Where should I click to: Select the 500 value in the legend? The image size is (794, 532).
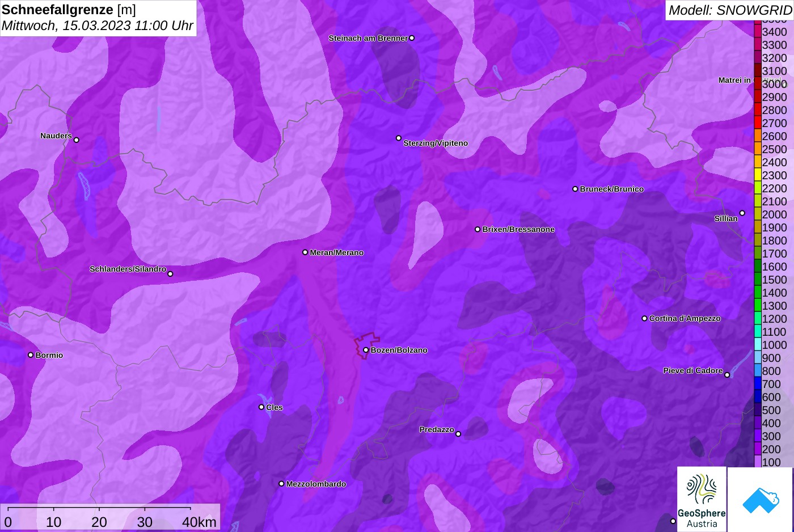771,410
